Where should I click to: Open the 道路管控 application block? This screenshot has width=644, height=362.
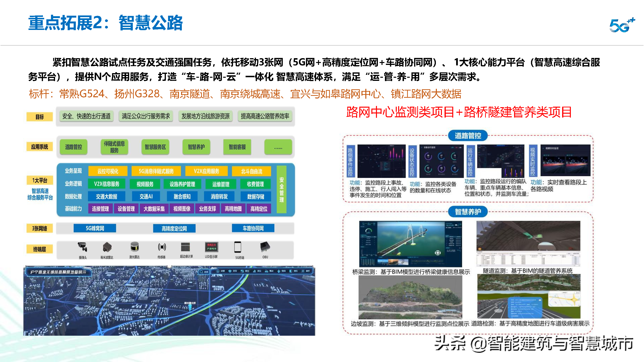click(x=73, y=147)
